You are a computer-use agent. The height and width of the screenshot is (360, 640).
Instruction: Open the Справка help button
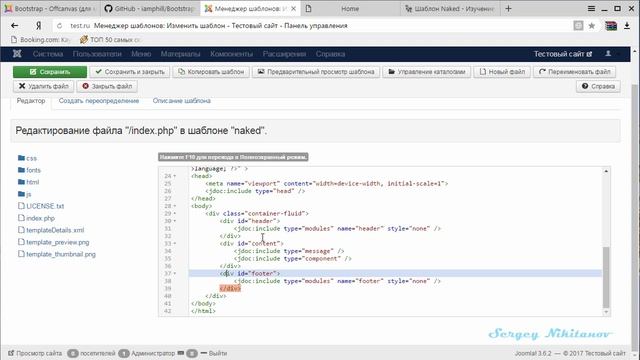(x=598, y=86)
